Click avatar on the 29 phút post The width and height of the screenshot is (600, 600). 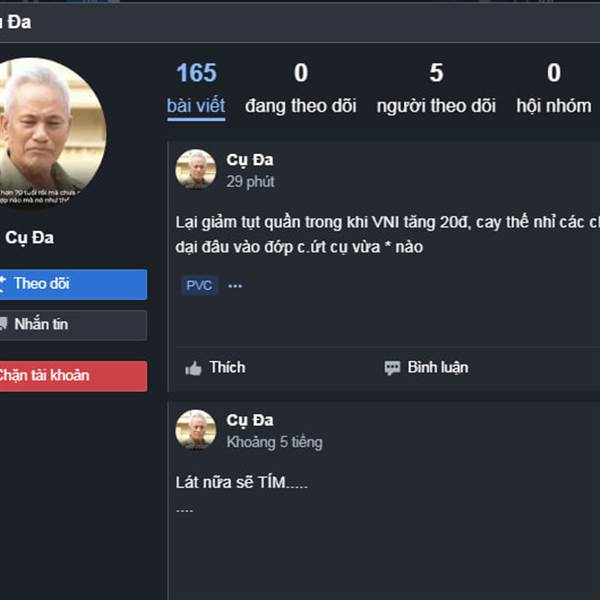(x=196, y=169)
